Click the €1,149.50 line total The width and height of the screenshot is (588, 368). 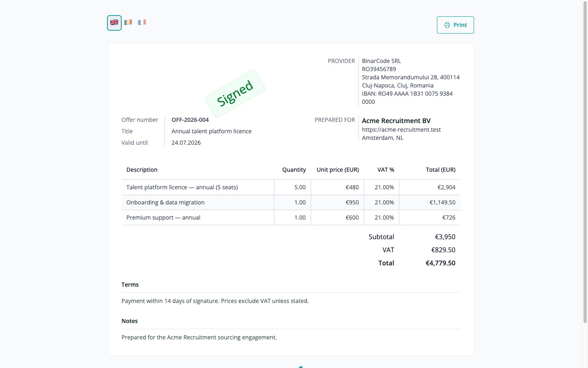pos(442,202)
